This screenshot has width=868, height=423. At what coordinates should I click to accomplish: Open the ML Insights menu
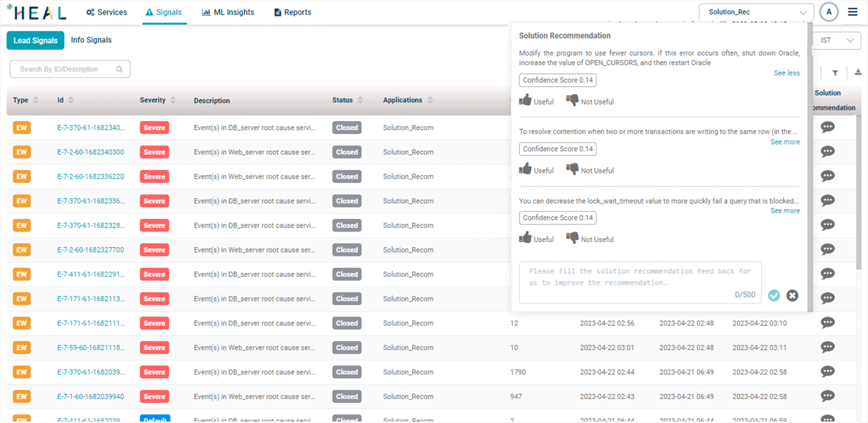tap(228, 12)
